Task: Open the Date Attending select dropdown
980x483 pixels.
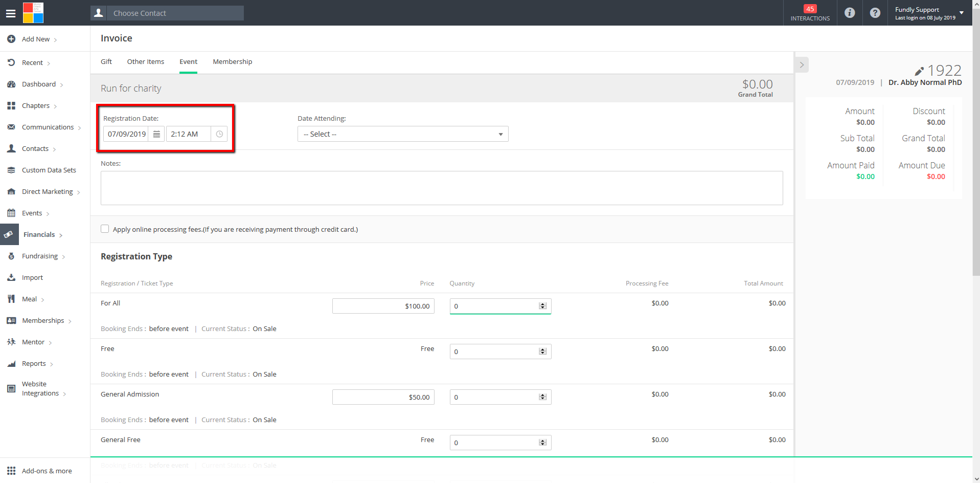Action: pos(403,134)
